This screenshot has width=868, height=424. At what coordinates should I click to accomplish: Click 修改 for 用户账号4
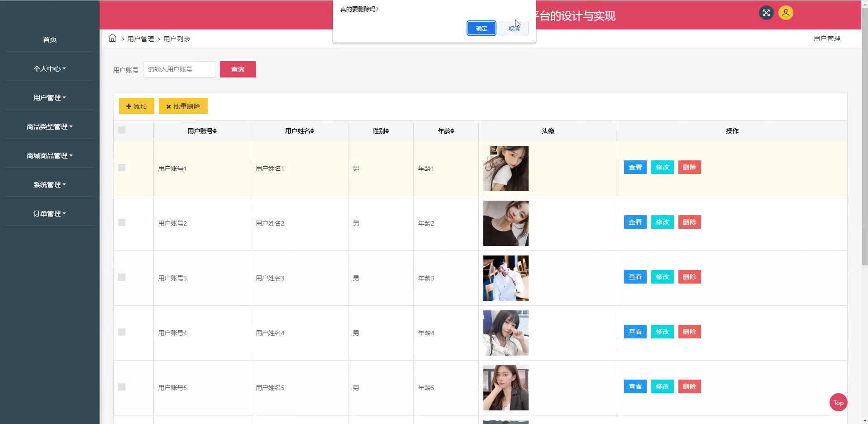[663, 332]
